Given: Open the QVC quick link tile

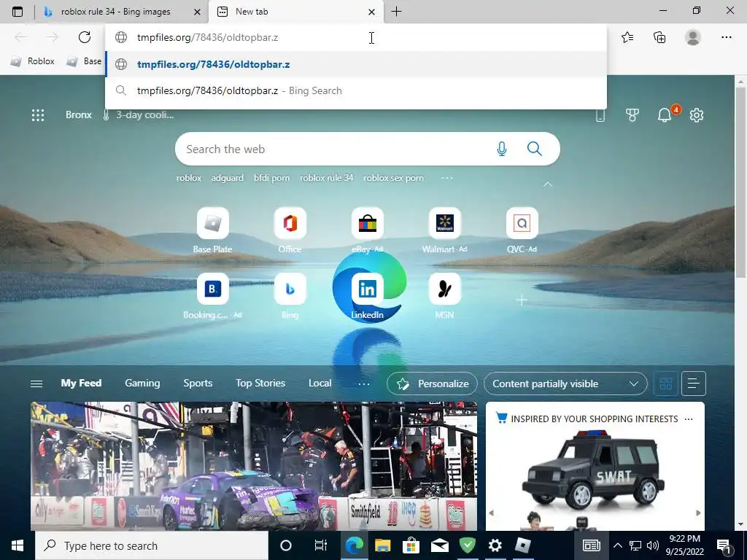Looking at the screenshot, I should [522, 230].
